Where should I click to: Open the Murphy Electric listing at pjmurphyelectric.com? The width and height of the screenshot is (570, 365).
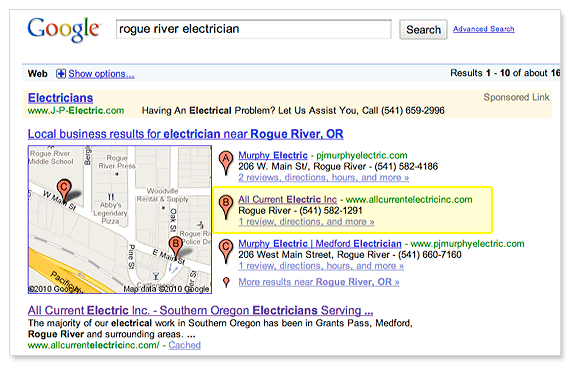tap(273, 156)
